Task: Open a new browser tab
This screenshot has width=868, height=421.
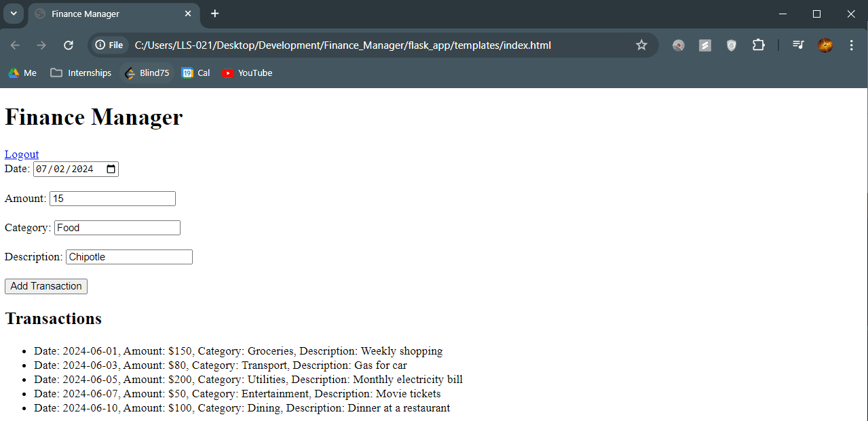Action: click(215, 14)
